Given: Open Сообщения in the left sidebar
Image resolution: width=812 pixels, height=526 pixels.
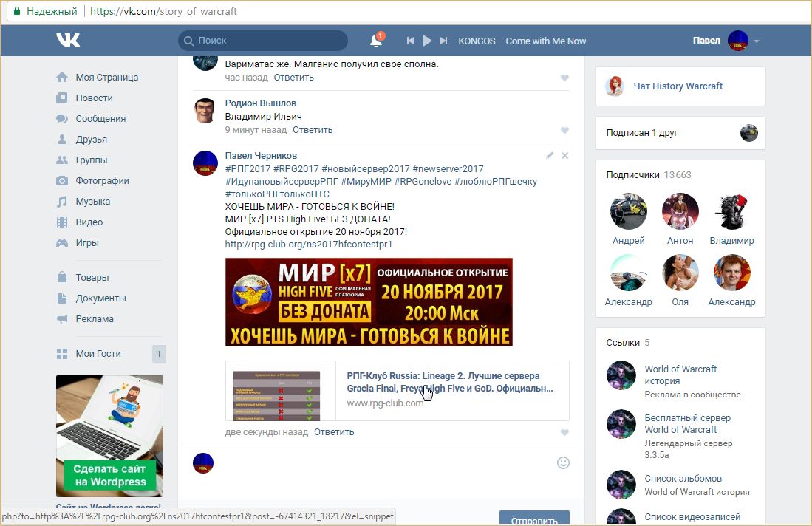Looking at the screenshot, I should click(x=100, y=119).
